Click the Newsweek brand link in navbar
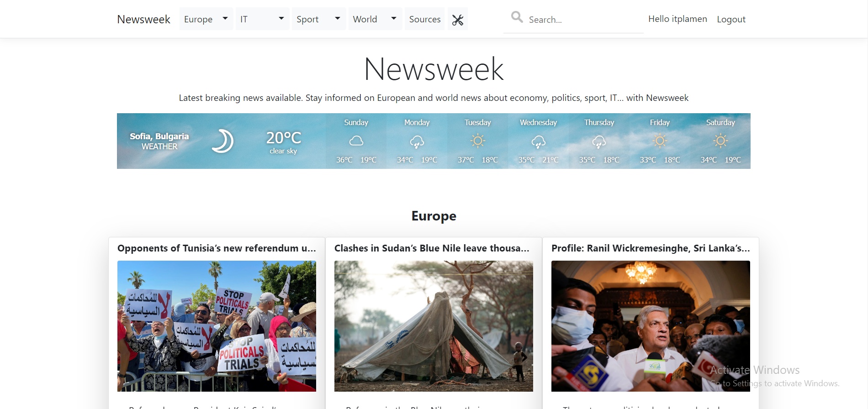868x409 pixels. point(143,19)
